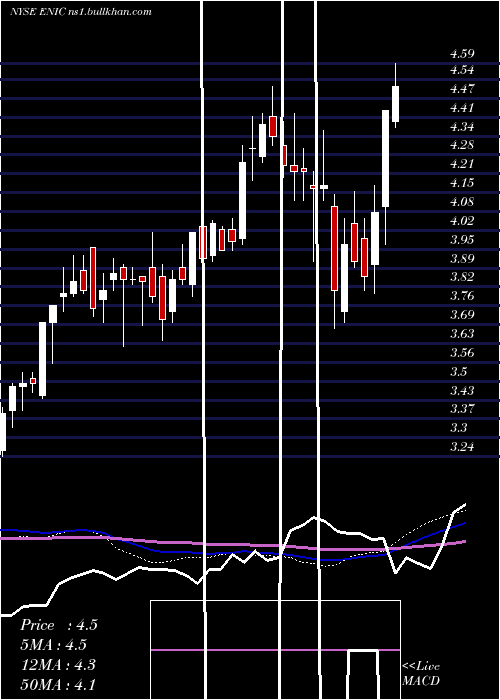
Task: Click the 3.95 price axis label
Action: pyautogui.click(x=462, y=240)
